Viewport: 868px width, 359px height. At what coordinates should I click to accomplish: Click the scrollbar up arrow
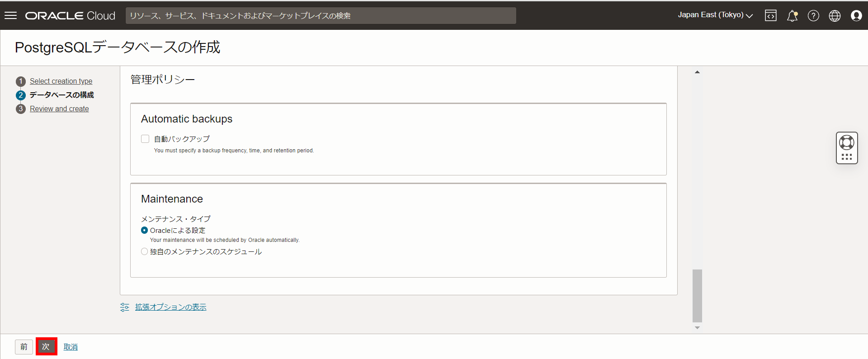697,72
